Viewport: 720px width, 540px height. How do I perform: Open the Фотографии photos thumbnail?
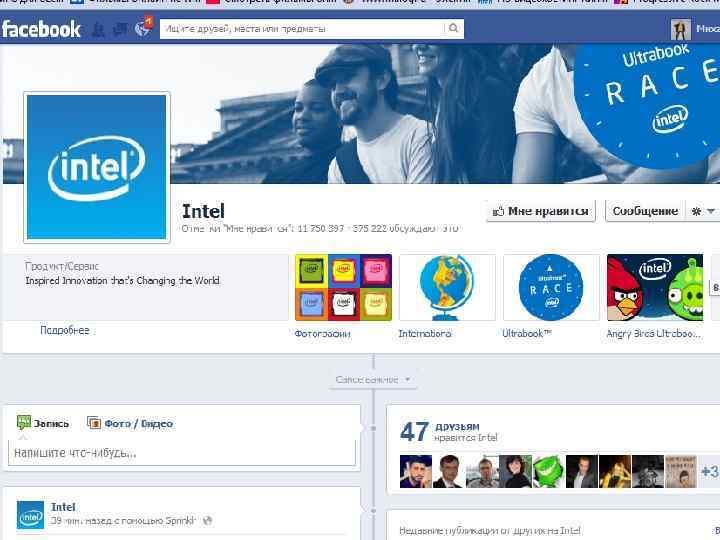point(343,287)
